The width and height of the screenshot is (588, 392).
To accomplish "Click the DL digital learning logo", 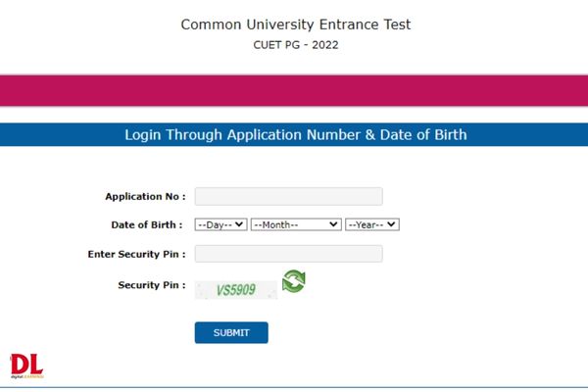I will 27,366.
